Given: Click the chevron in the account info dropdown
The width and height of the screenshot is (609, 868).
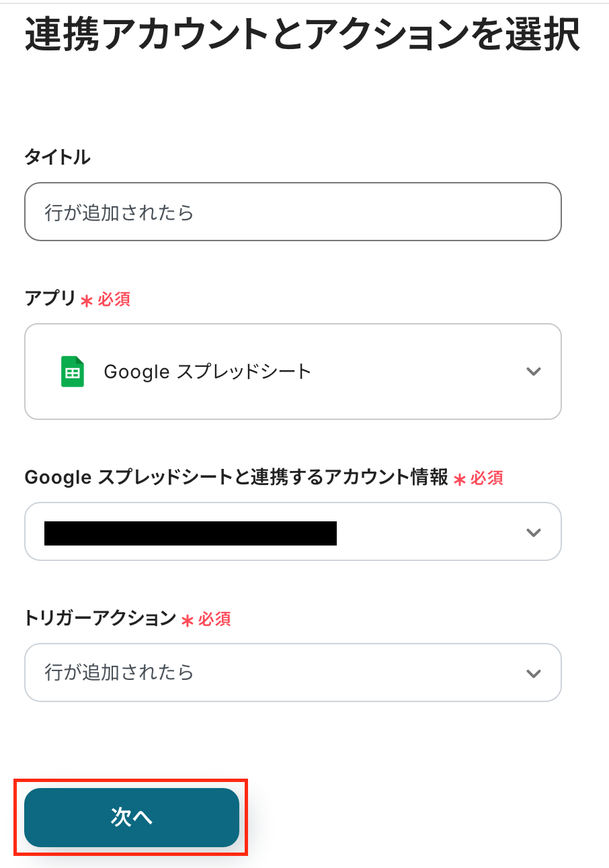Looking at the screenshot, I should (x=534, y=532).
